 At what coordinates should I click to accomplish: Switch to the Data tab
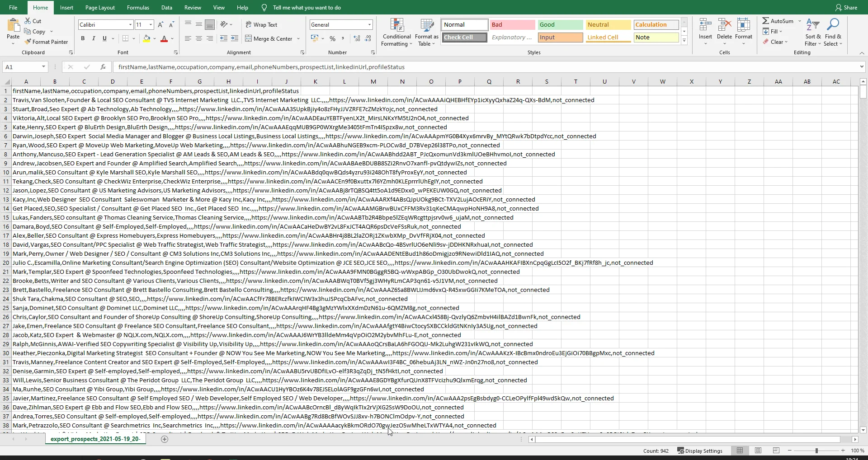coord(166,7)
